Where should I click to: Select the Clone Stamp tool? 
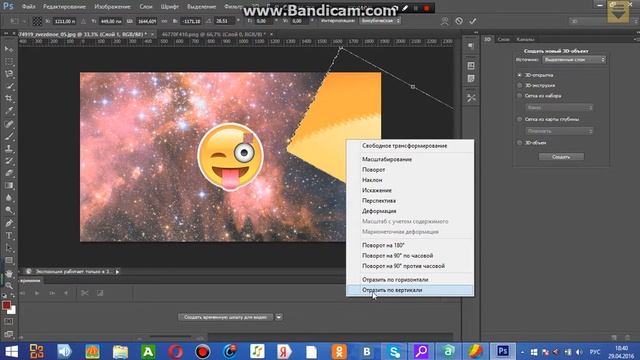(x=9, y=149)
